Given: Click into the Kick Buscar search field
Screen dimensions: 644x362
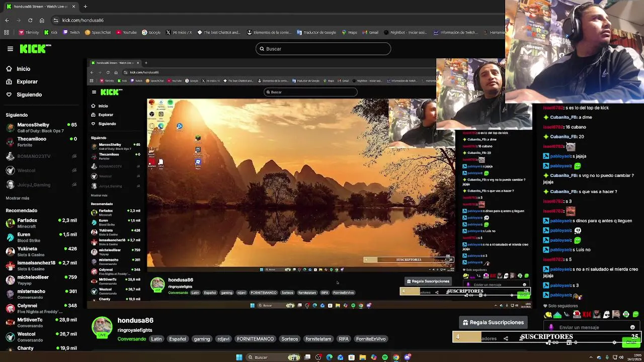Looking at the screenshot, I should (323, 49).
